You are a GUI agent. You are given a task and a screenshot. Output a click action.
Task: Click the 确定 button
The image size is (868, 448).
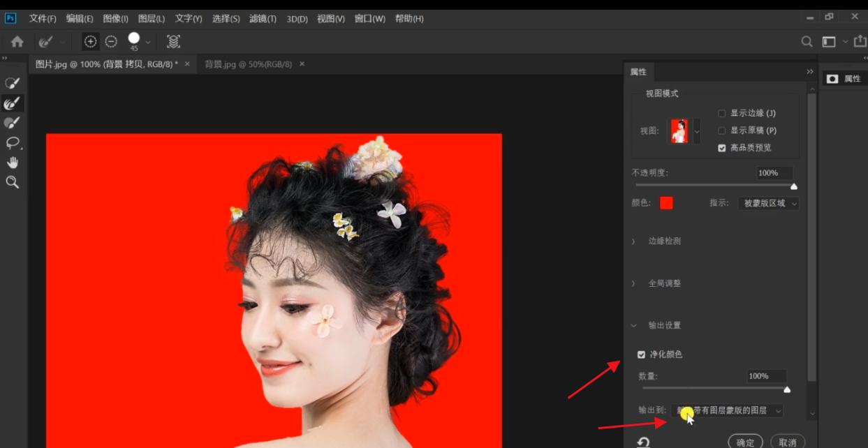tap(744, 442)
